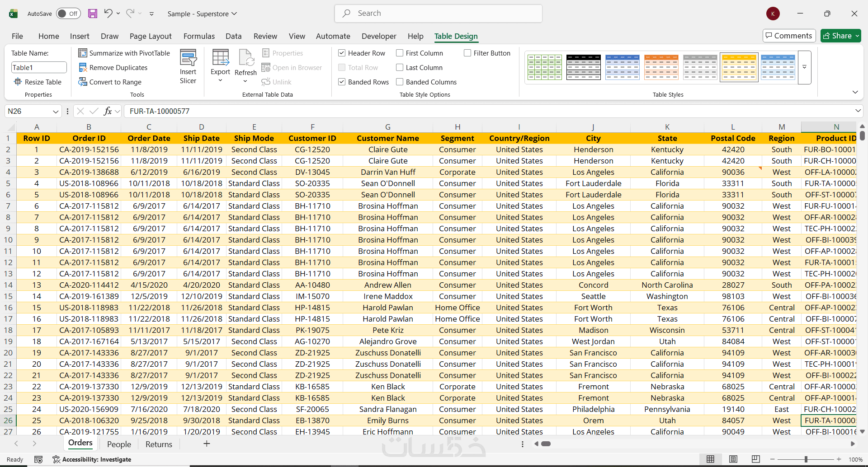Open Summarize with PivotTable
Viewport: 868px width, 467px height.
(124, 53)
